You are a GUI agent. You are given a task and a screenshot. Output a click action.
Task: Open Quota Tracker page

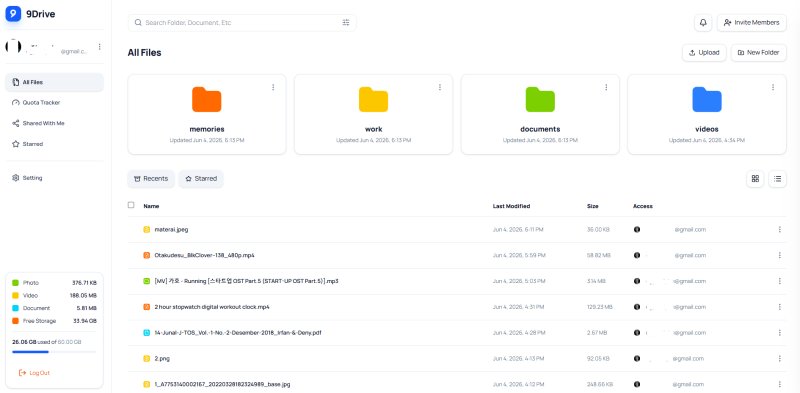[x=54, y=103]
